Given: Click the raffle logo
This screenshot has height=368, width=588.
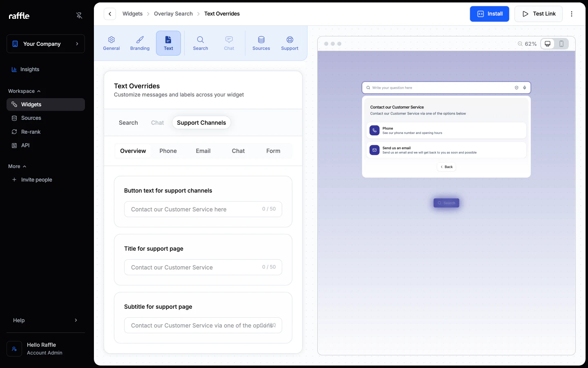Looking at the screenshot, I should click(19, 16).
